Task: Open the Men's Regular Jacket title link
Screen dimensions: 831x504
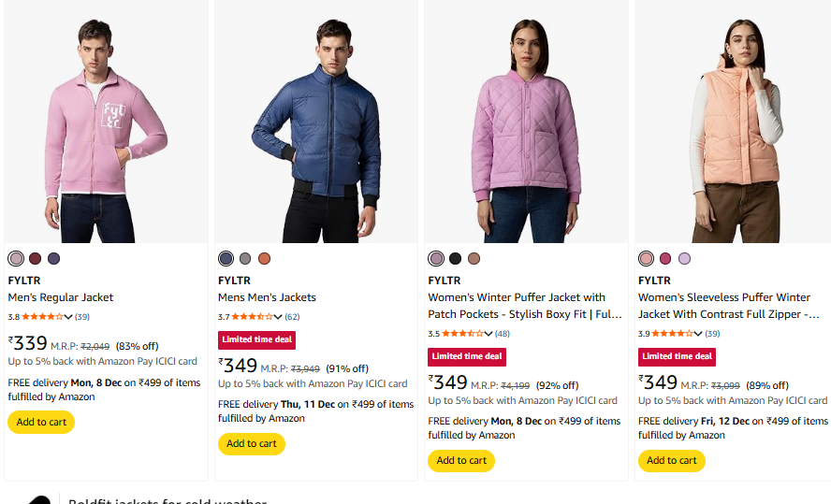Action: (x=61, y=297)
